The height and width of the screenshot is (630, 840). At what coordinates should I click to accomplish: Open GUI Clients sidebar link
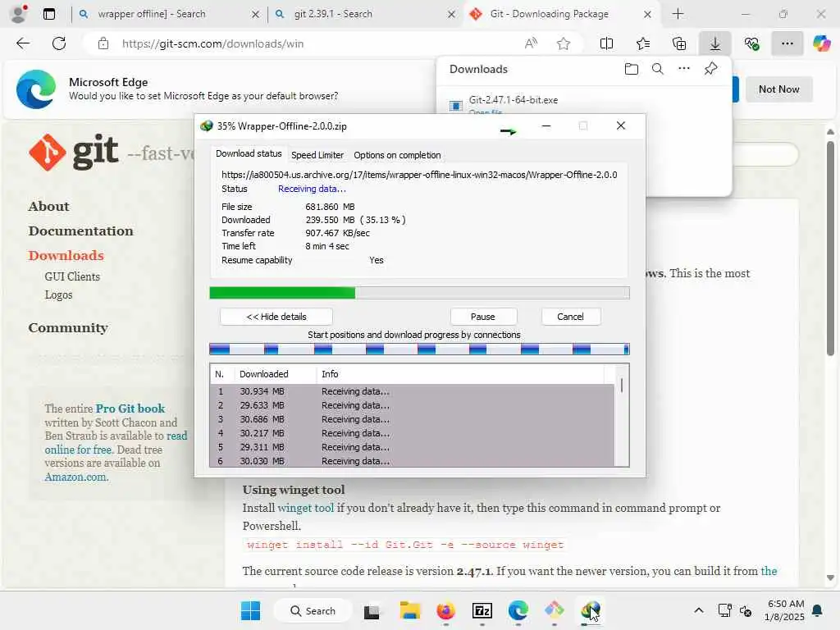(x=72, y=276)
